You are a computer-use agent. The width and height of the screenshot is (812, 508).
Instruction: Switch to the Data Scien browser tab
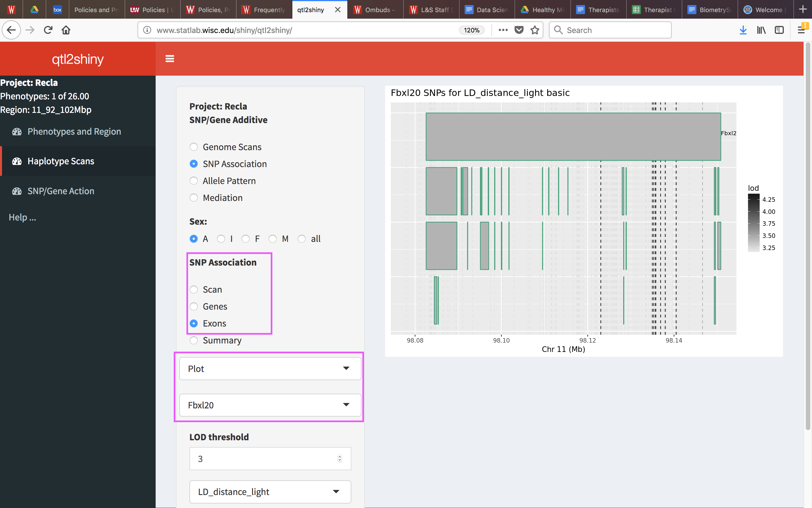click(x=487, y=10)
